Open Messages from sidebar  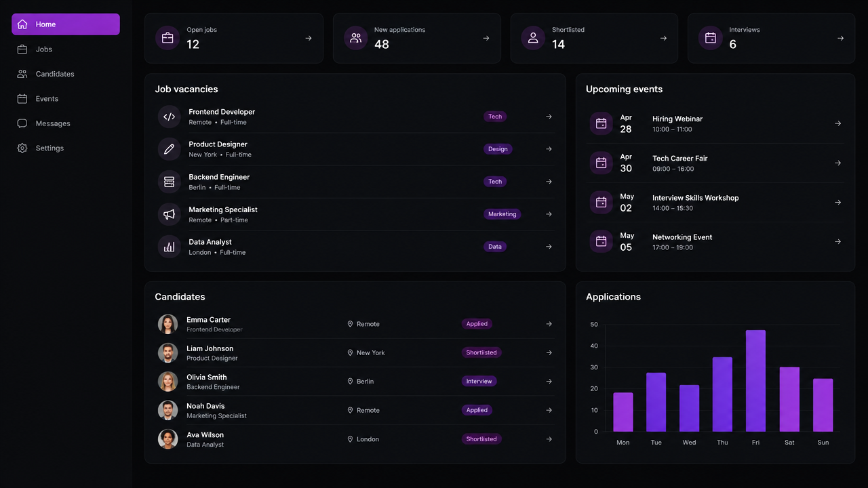click(66, 123)
